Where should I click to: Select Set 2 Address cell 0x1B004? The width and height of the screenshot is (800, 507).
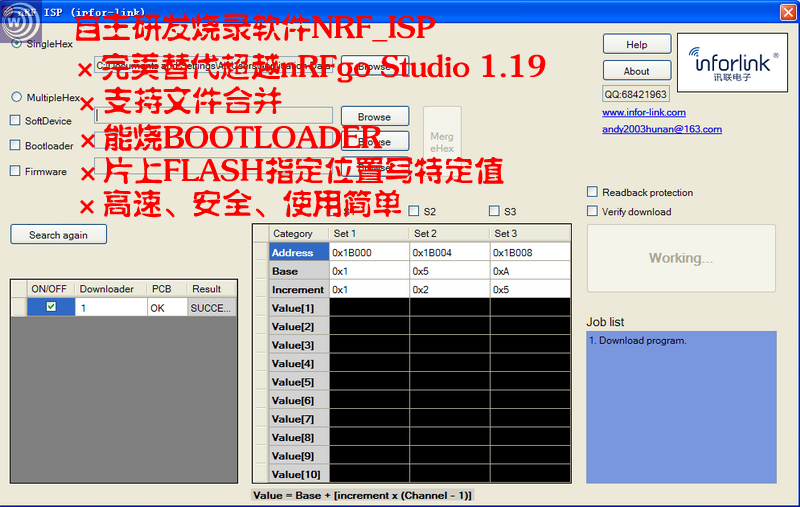click(449, 252)
